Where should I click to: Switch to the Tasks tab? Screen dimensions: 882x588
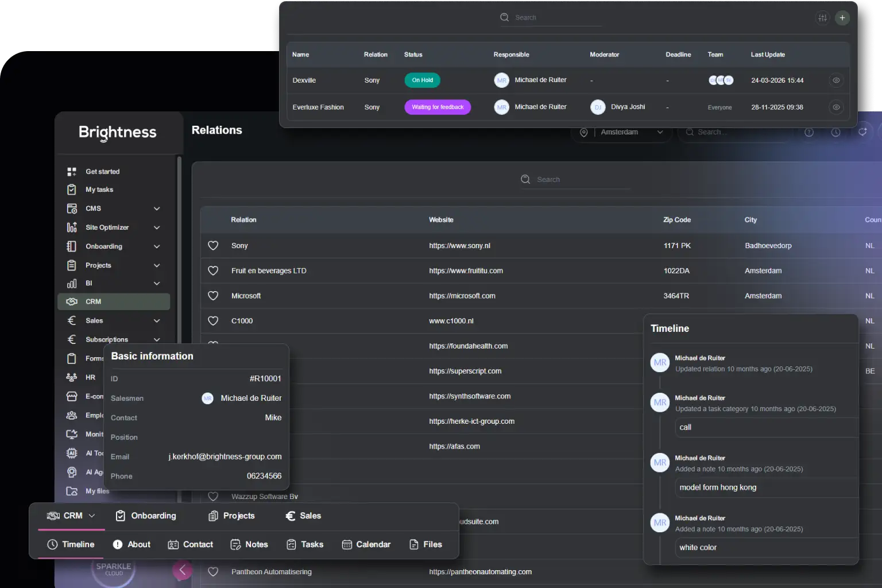(305, 544)
